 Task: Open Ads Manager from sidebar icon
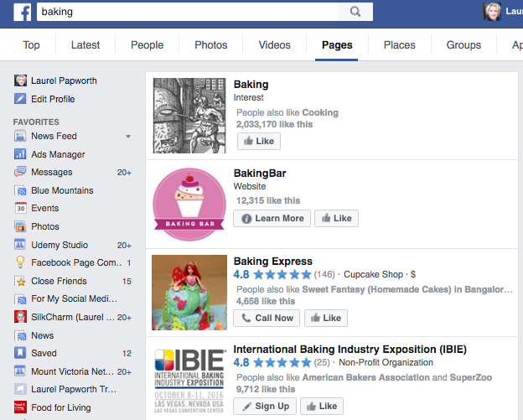coord(20,154)
